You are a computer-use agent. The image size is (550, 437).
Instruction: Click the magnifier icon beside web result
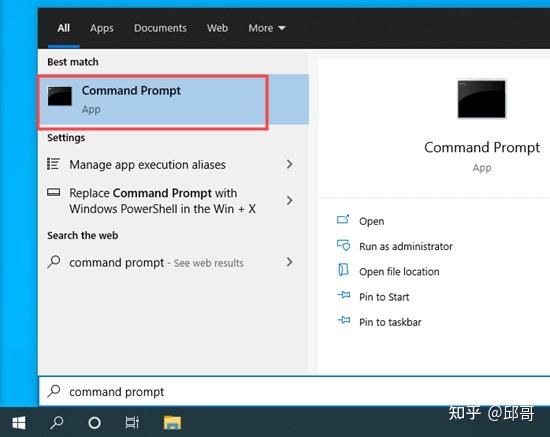(54, 262)
